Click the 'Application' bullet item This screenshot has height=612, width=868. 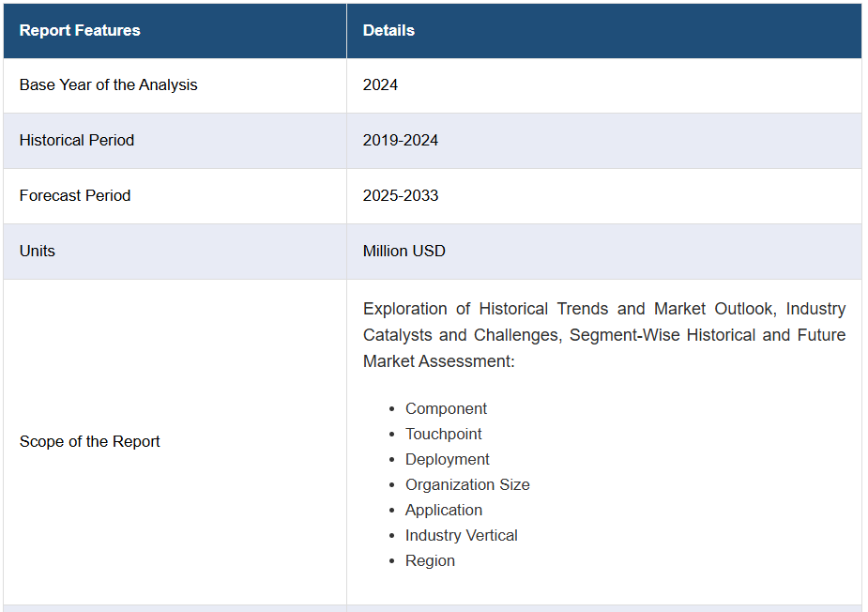[x=444, y=510]
